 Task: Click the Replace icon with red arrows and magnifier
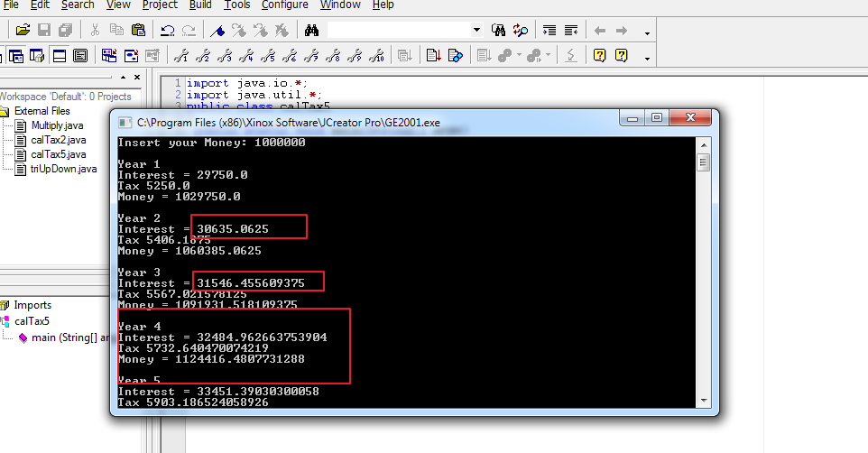pyautogui.click(x=521, y=31)
